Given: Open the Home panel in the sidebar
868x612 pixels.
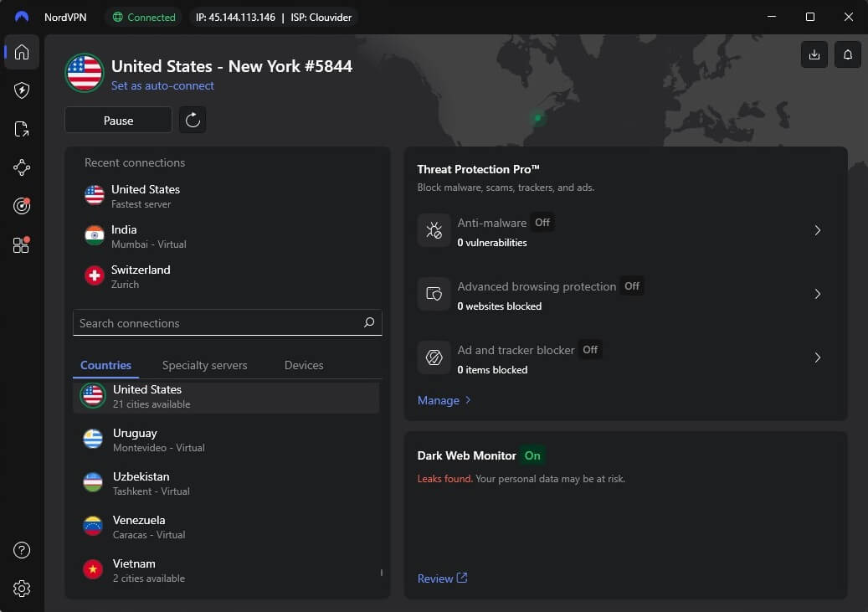Looking at the screenshot, I should click(21, 52).
